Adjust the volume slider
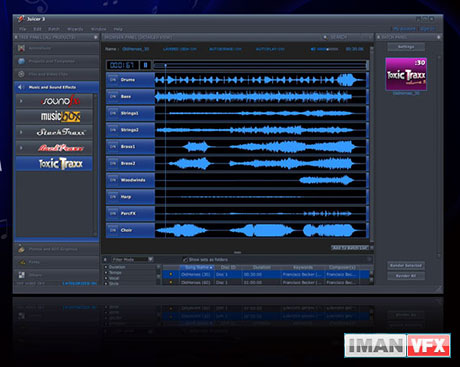460x367 pixels. click(x=327, y=49)
